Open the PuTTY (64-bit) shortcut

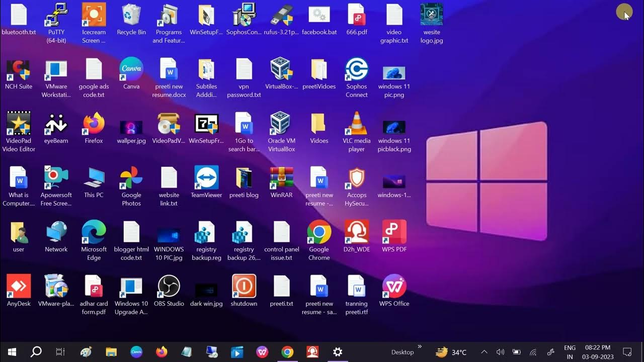click(x=56, y=15)
